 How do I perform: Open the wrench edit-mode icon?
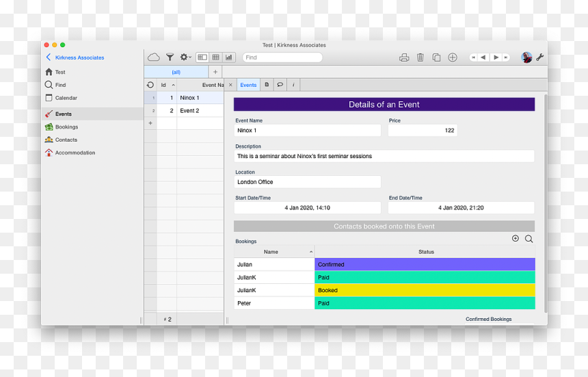click(540, 57)
